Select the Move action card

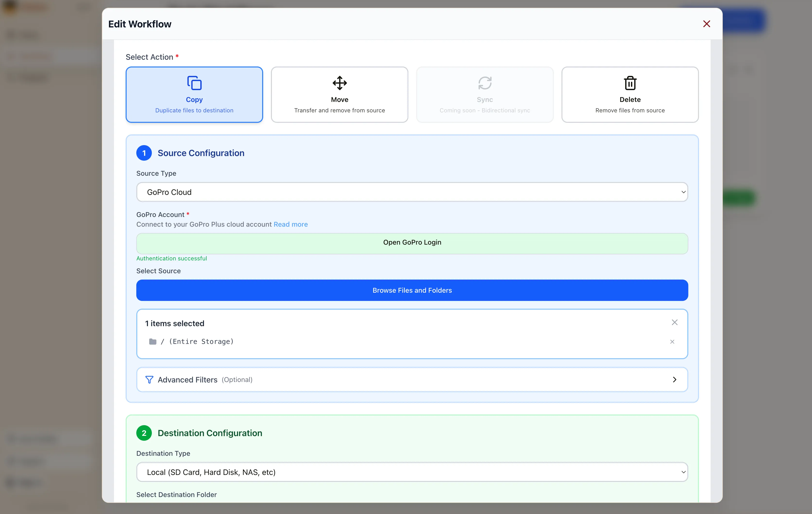339,94
